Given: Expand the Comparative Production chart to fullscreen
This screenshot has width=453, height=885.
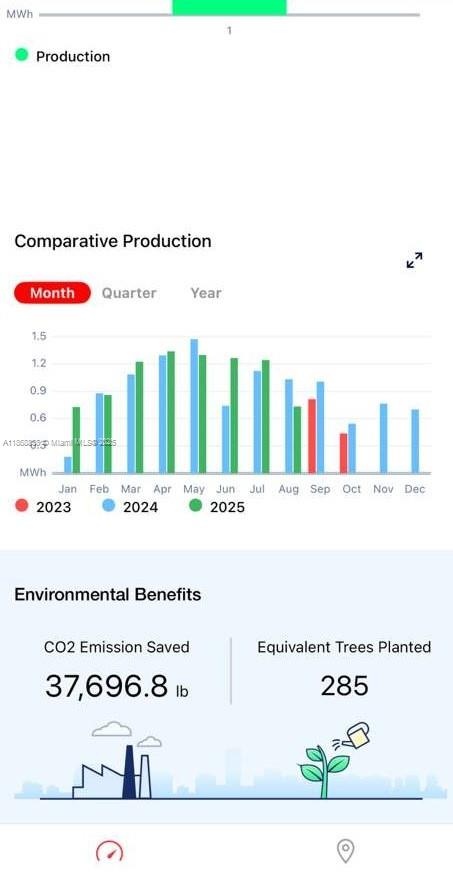Looking at the screenshot, I should tap(414, 260).
